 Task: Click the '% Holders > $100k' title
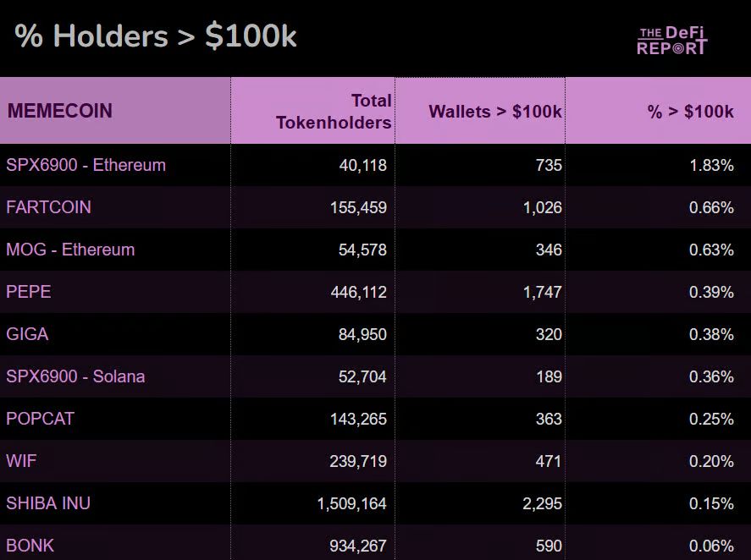pyautogui.click(x=156, y=36)
